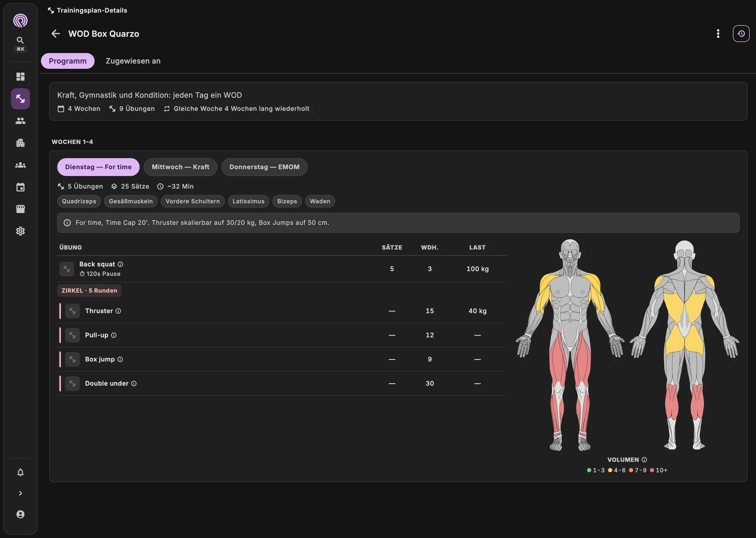This screenshot has width=756, height=538.
Task: Open the user account icon
Action: (x=20, y=514)
